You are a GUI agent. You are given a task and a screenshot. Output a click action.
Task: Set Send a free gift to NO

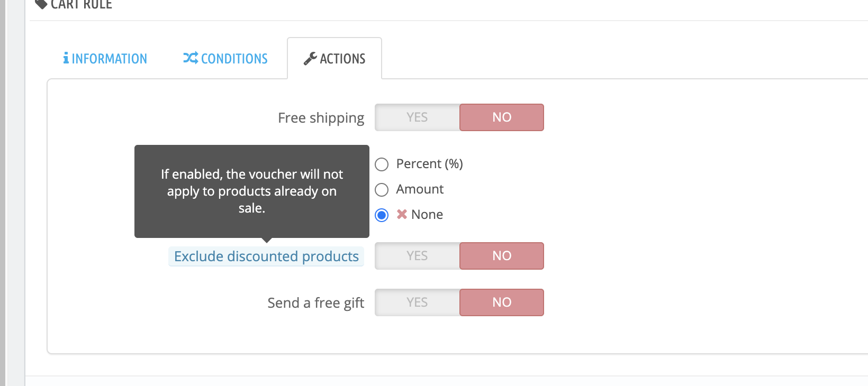[x=502, y=302]
